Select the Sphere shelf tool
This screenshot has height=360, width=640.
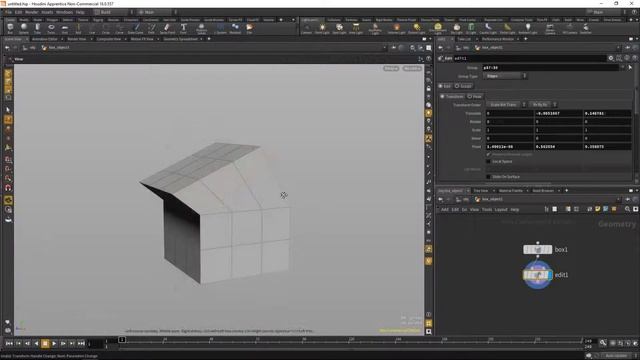(x=24, y=28)
